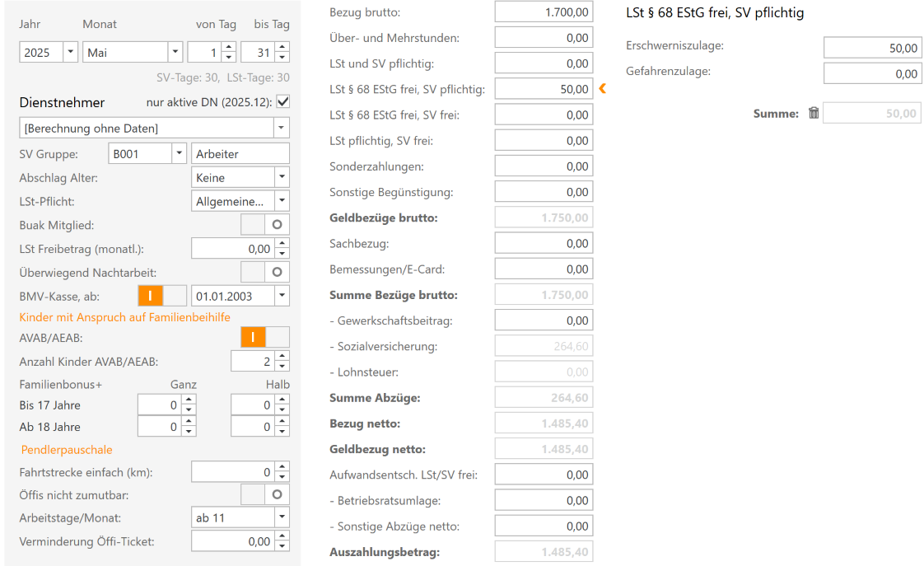Image resolution: width=924 pixels, height=566 pixels.
Task: Select the Sonderzahlungen input field
Action: pyautogui.click(x=544, y=166)
